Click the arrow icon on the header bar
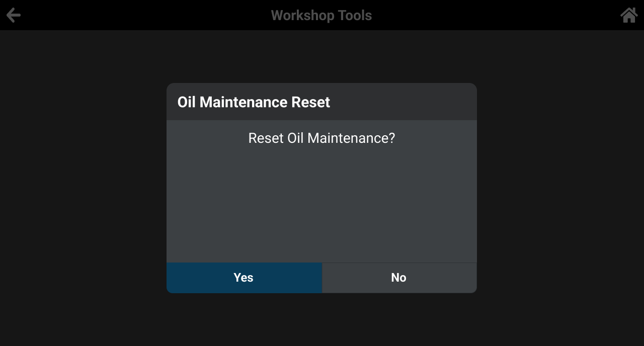 (14, 15)
